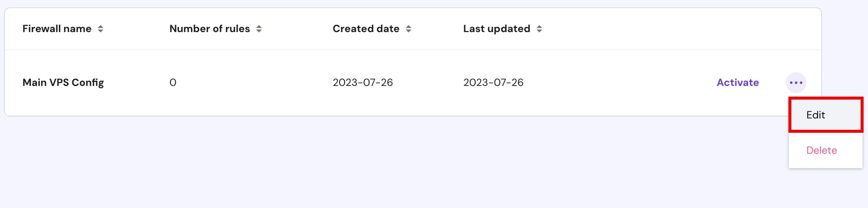Image resolution: width=868 pixels, height=208 pixels.
Task: Select Delete in the options menu
Action: [822, 150]
